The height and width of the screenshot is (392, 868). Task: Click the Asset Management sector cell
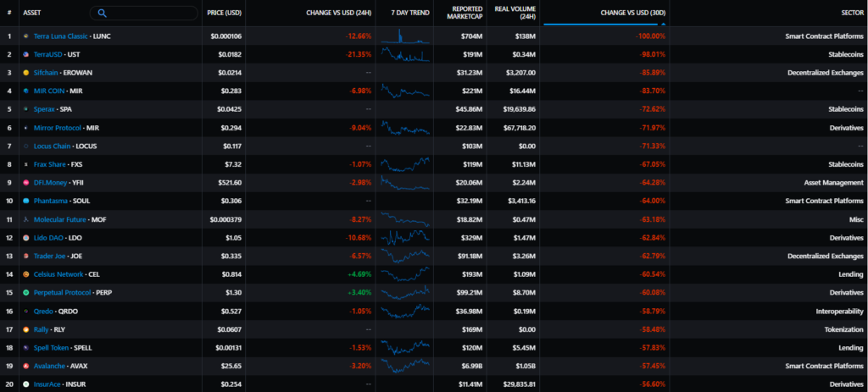832,183
